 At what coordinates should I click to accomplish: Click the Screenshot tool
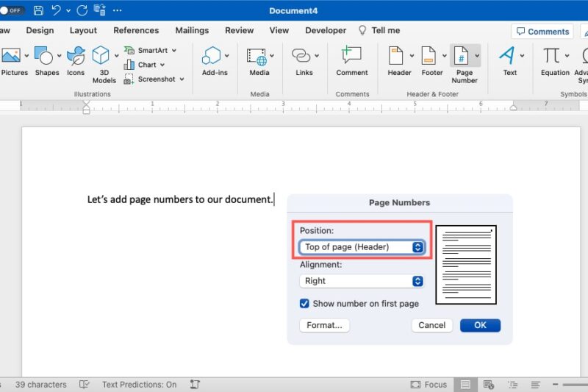pyautogui.click(x=150, y=79)
